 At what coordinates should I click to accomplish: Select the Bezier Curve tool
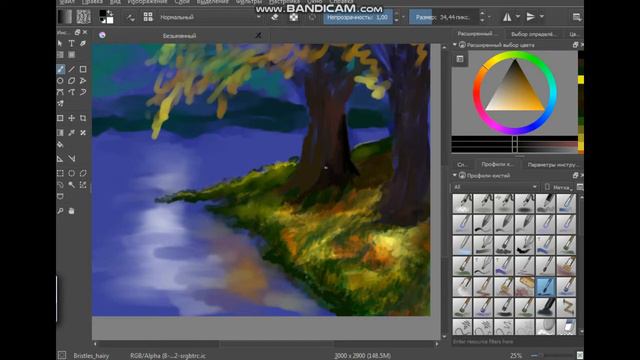[x=60, y=92]
